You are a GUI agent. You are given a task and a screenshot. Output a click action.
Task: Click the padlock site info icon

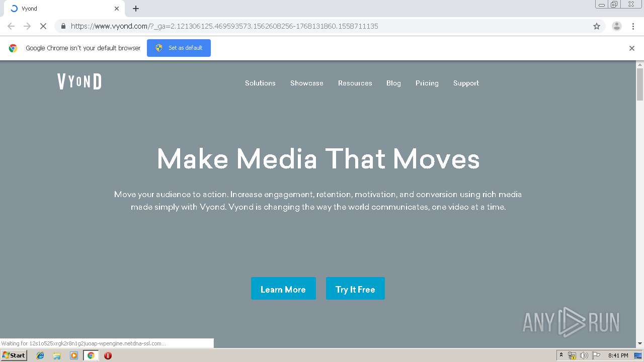pos(63,26)
